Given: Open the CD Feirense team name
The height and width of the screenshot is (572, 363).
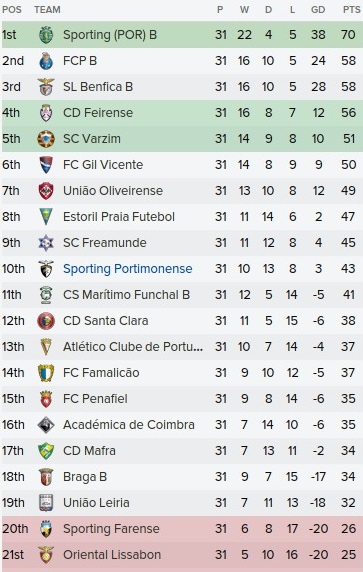Looking at the screenshot, I should [98, 113].
